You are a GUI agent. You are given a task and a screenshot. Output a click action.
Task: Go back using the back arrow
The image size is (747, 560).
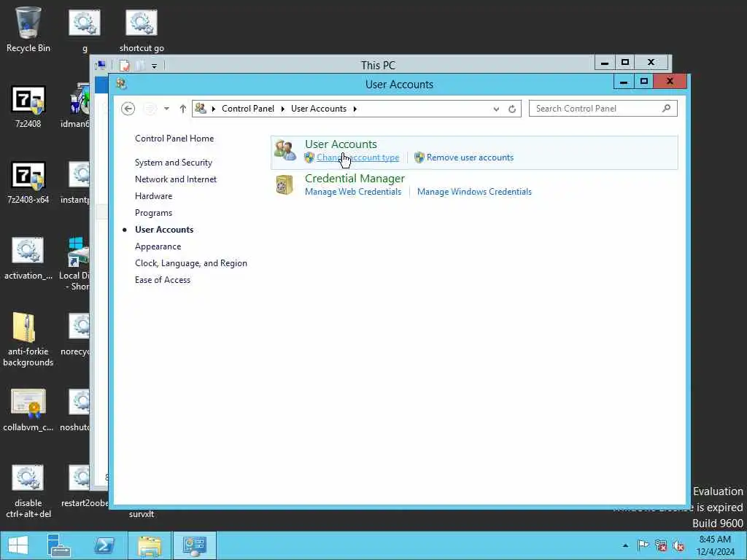pyautogui.click(x=128, y=109)
